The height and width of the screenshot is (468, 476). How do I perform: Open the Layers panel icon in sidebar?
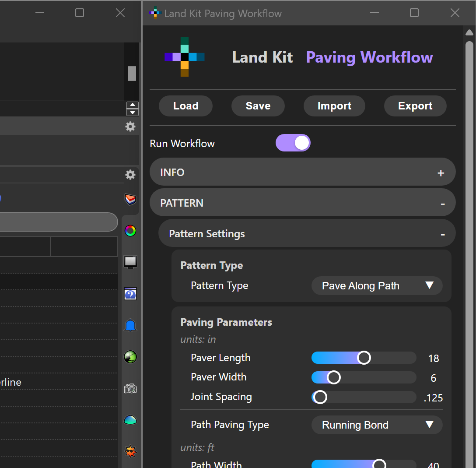click(x=130, y=200)
